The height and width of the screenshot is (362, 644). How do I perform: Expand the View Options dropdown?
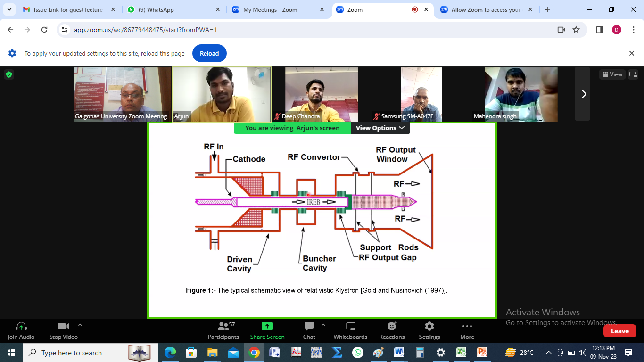[380, 128]
